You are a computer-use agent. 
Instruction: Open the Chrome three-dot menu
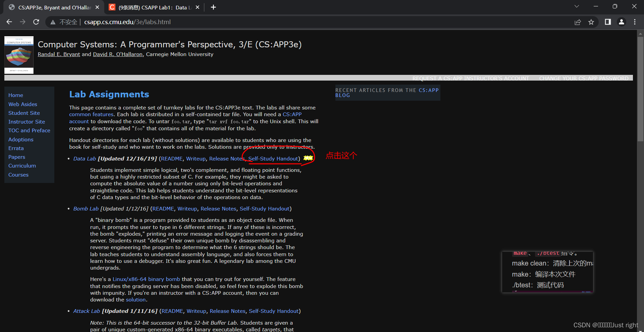pyautogui.click(x=635, y=22)
